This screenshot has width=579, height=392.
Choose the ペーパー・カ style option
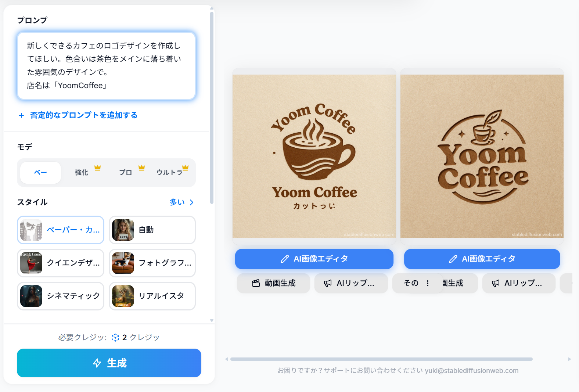click(61, 230)
